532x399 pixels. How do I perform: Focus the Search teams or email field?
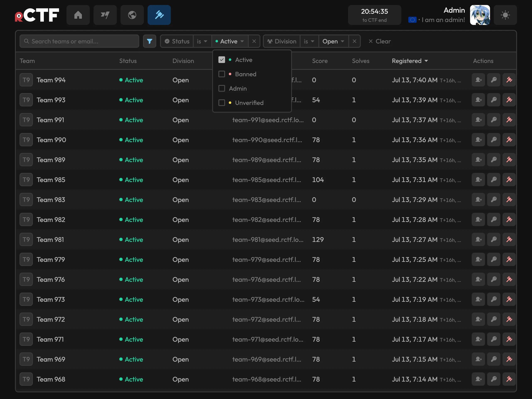(x=79, y=41)
